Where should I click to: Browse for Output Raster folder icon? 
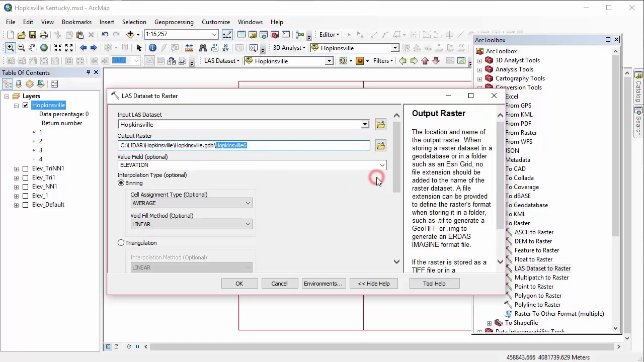[380, 146]
